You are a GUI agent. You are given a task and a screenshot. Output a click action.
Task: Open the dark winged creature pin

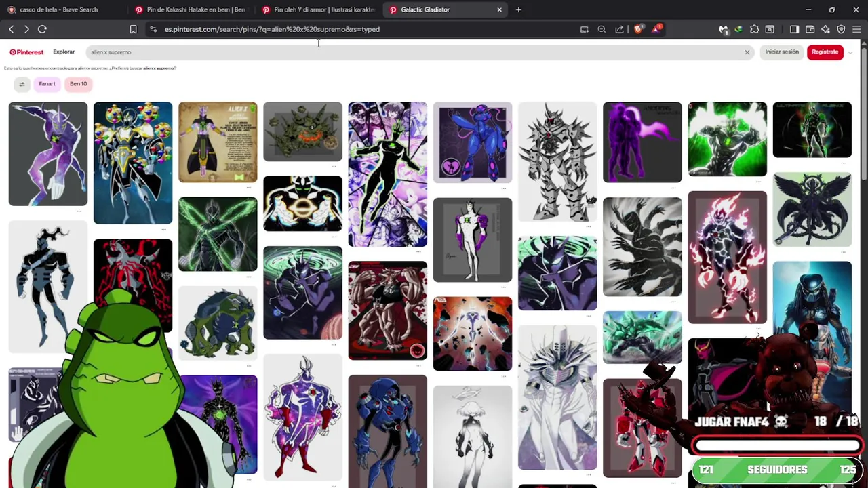[x=812, y=209]
